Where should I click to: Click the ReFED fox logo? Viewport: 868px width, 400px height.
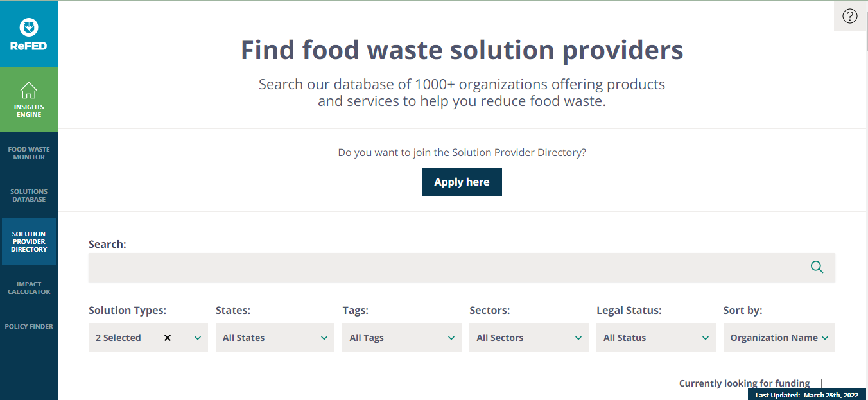[29, 28]
